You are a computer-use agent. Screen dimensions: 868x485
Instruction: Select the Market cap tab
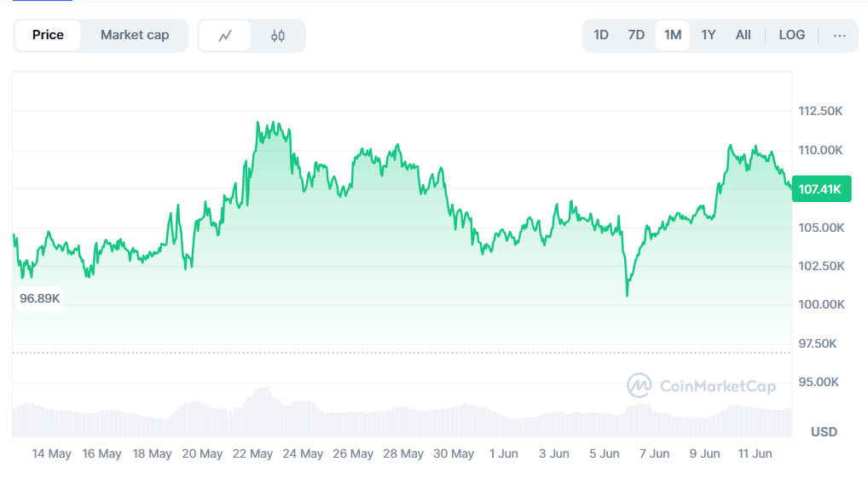[x=135, y=36]
